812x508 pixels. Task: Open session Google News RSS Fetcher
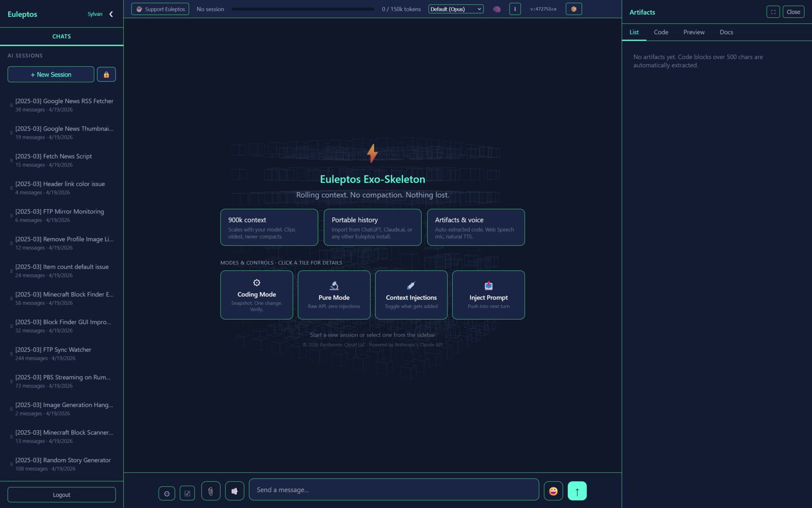click(61, 105)
